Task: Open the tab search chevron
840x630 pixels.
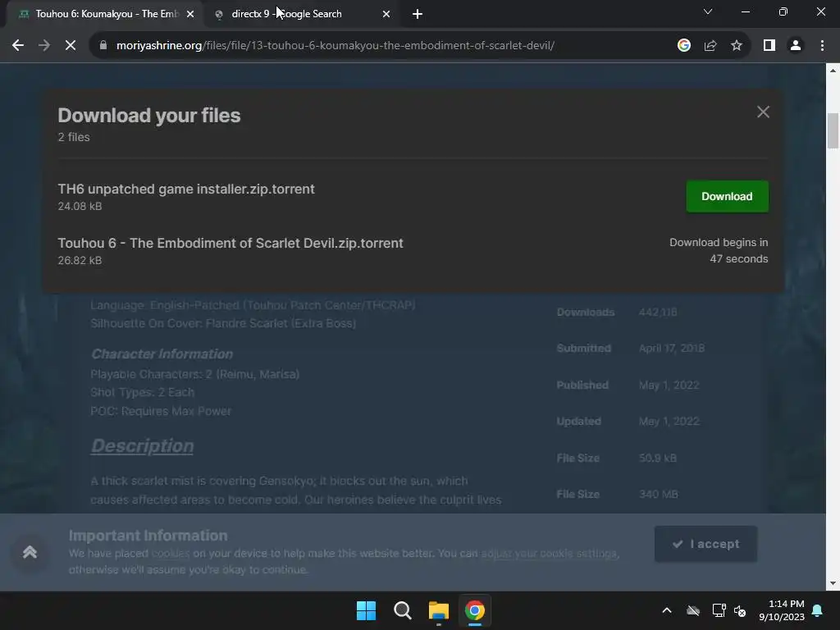Action: click(x=708, y=11)
